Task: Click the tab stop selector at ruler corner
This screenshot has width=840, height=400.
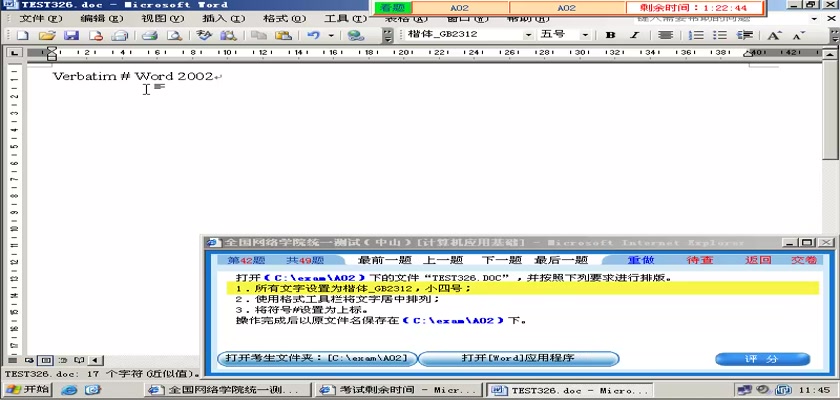Action: [x=14, y=52]
